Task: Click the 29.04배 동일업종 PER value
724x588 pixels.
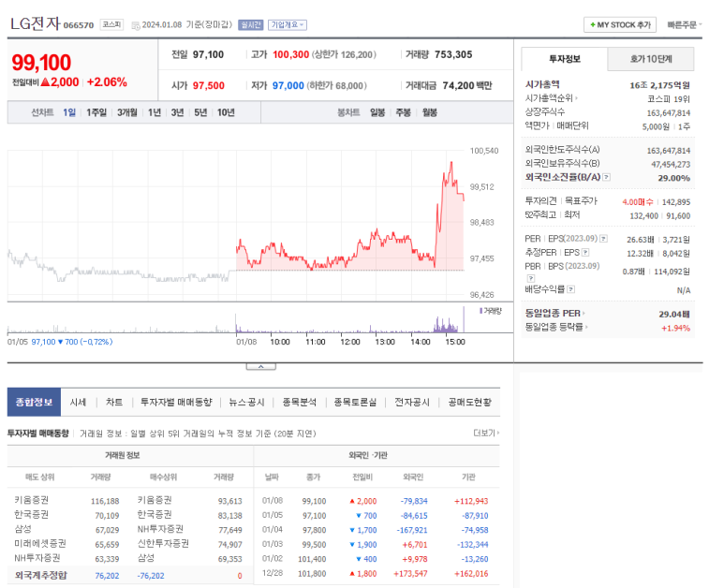Action: [674, 314]
